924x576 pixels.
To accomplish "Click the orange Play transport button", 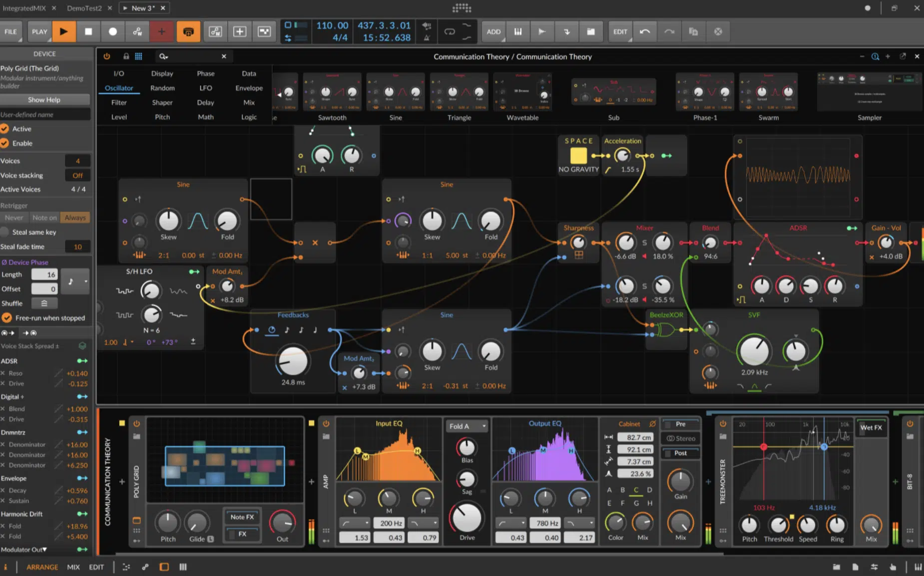I will (63, 31).
